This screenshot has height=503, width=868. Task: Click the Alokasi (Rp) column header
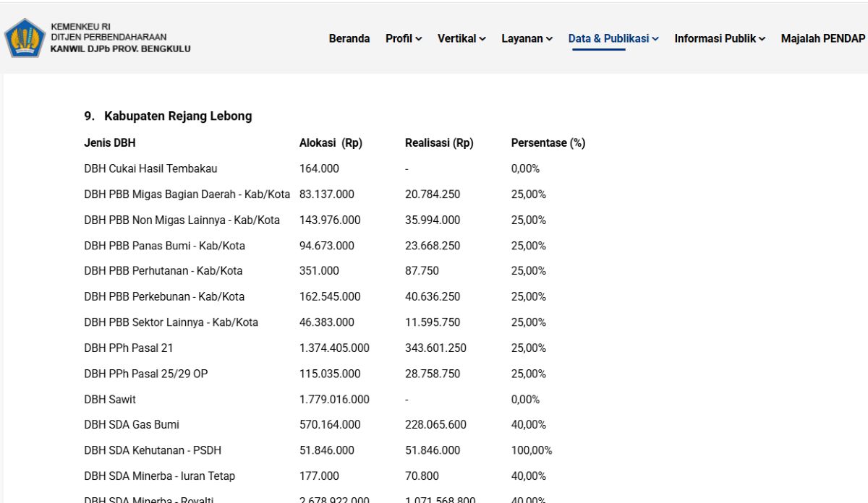(331, 143)
